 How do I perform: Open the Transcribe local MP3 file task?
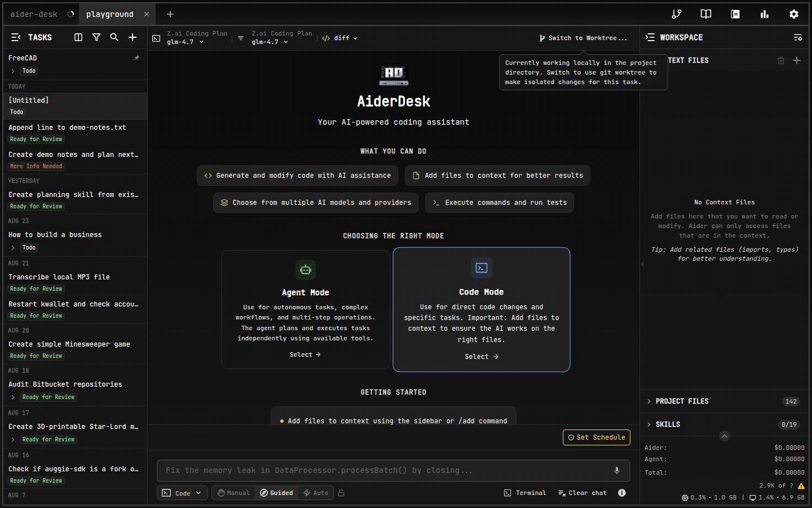pyautogui.click(x=74, y=283)
